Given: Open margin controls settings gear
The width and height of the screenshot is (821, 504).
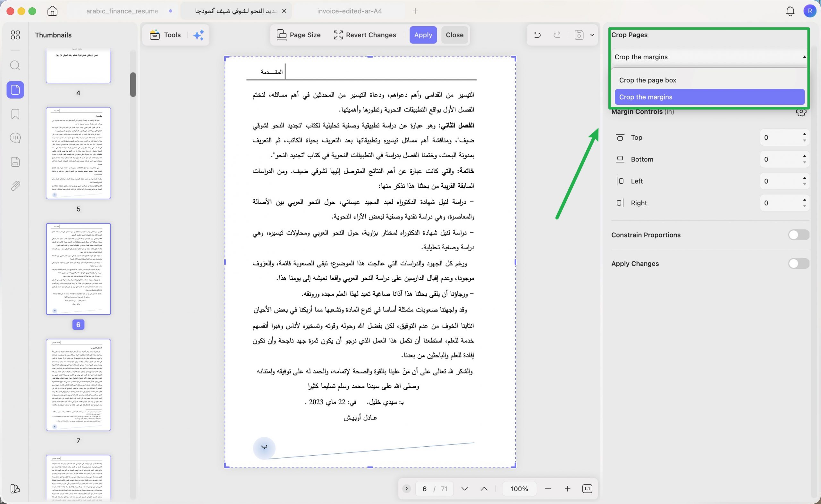Looking at the screenshot, I should click(x=801, y=112).
